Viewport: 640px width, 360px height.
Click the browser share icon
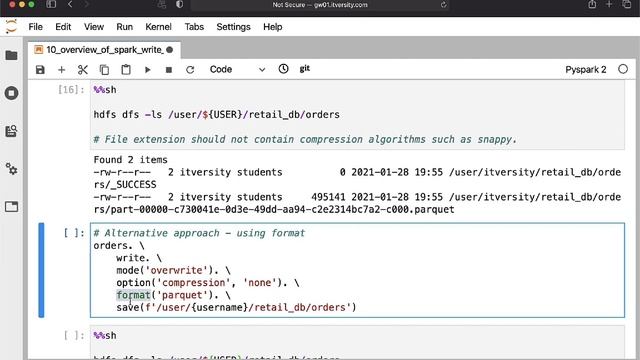point(592,4)
